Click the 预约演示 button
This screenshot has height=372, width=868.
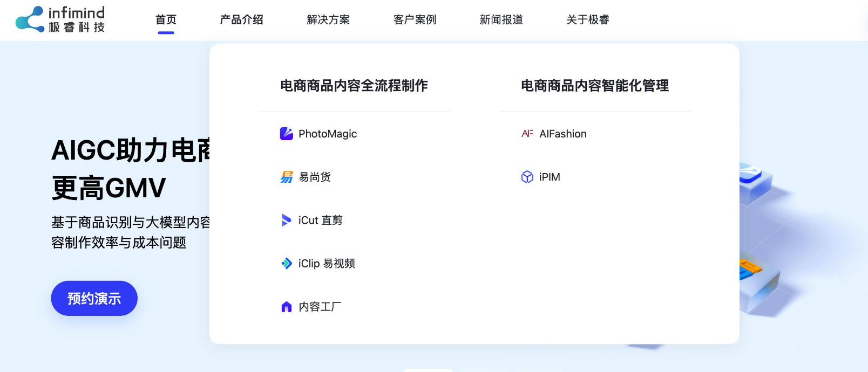click(x=94, y=298)
